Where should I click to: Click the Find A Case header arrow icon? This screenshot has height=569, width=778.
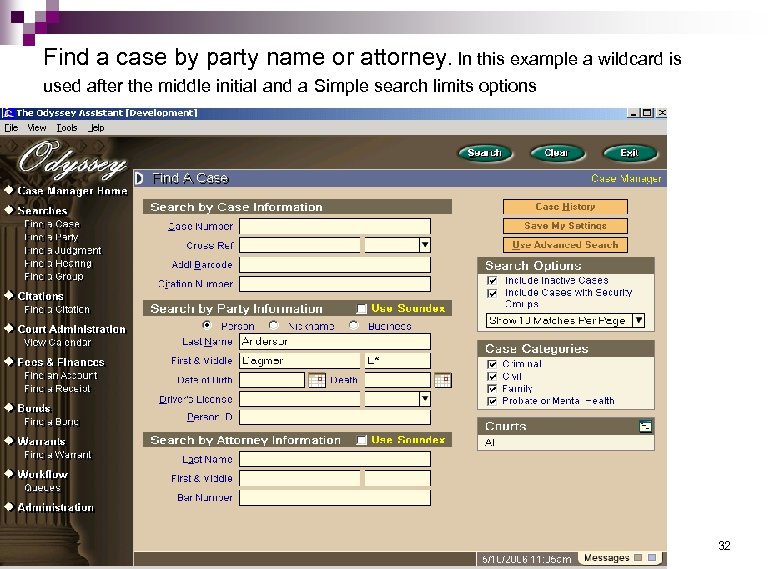click(139, 178)
